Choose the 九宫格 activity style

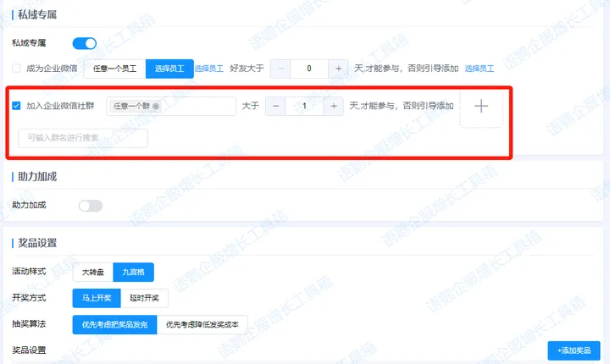pyautogui.click(x=133, y=273)
